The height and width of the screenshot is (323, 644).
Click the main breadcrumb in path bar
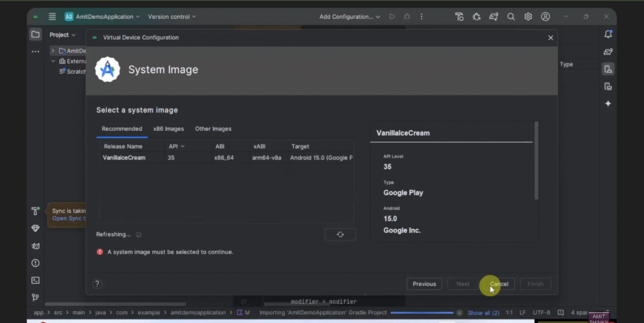point(79,313)
